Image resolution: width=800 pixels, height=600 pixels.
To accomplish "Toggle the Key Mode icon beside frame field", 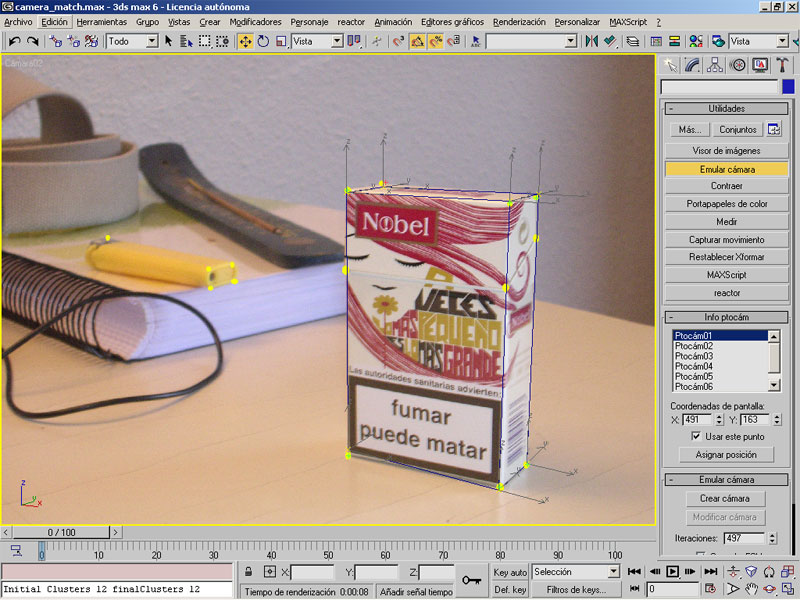I will (634, 589).
